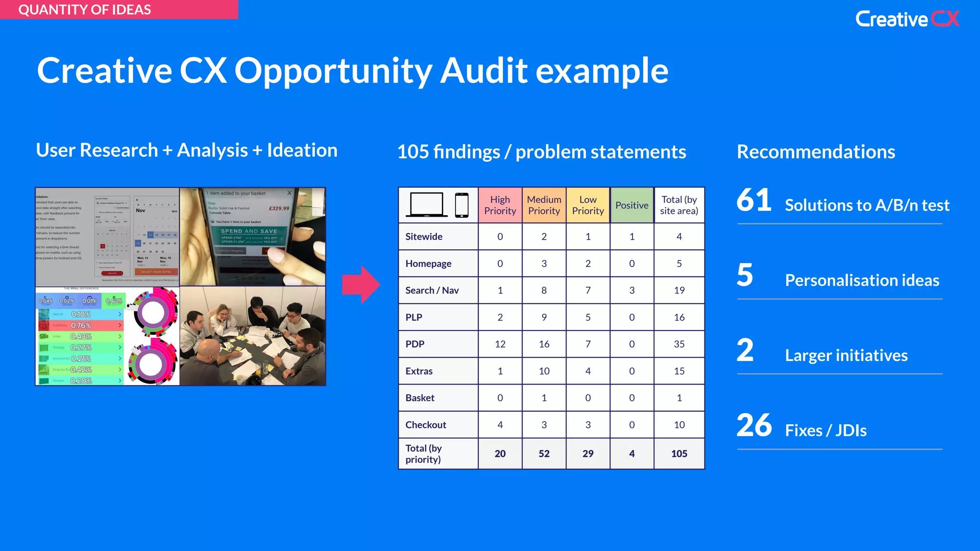Select the Medium Priority column header

point(544,205)
